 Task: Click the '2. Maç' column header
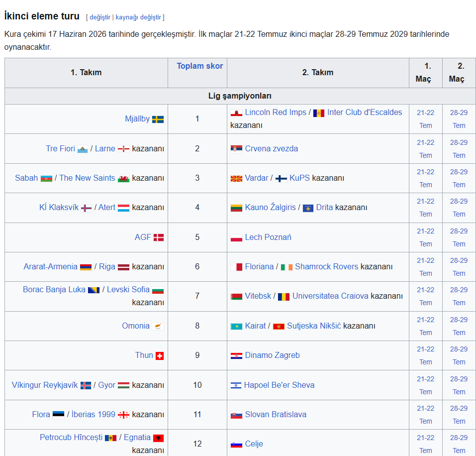point(459,73)
